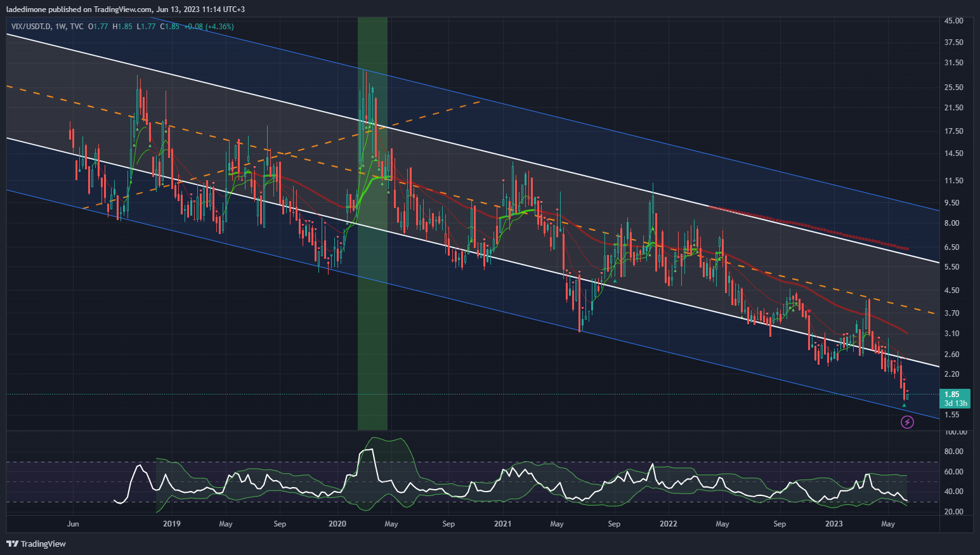The width and height of the screenshot is (980, 555).
Task: Click the 2022 label on time axis
Action: tap(669, 524)
